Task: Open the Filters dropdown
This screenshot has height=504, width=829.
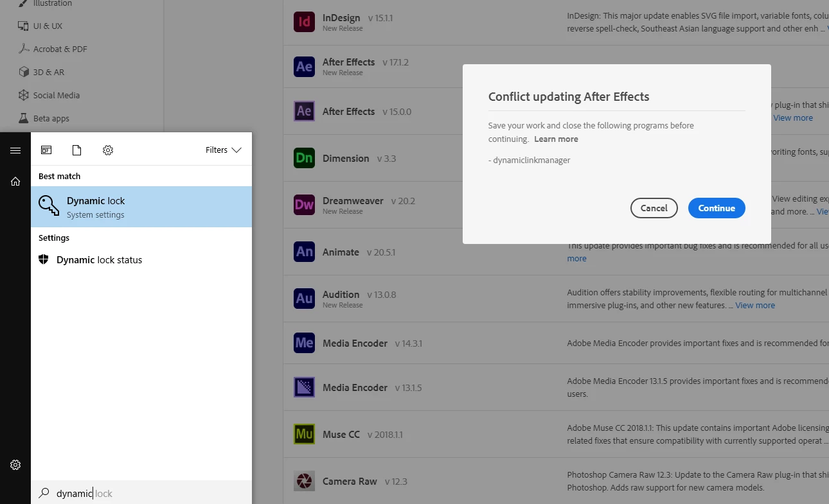Action: (x=223, y=150)
